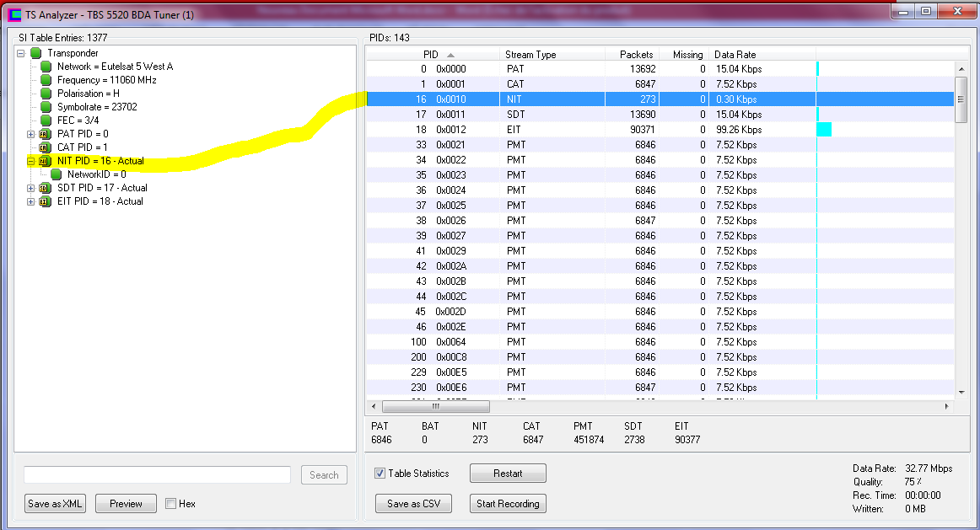Toggle the Table Statistics checkbox

tap(380, 474)
